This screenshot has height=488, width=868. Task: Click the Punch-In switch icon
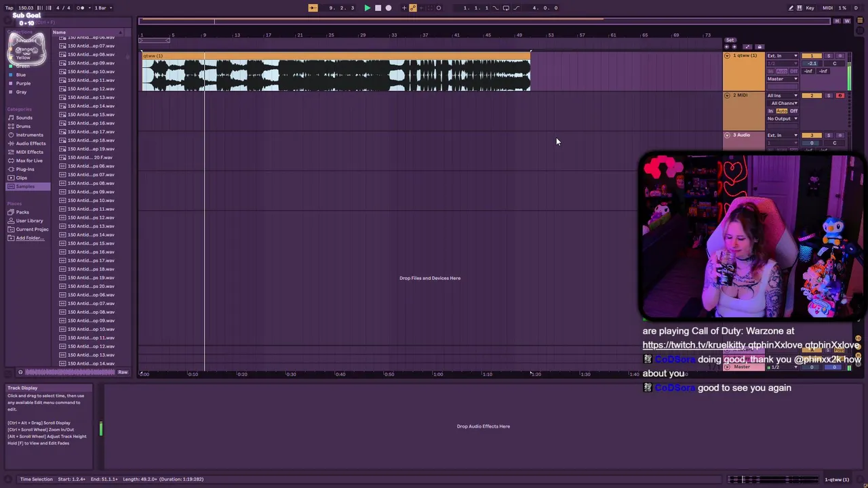[495, 8]
